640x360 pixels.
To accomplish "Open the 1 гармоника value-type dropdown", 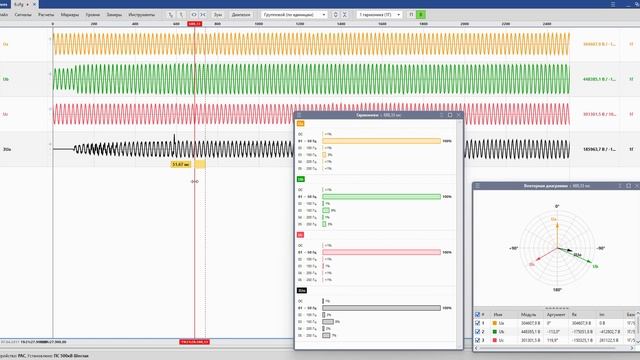I will coord(379,15).
